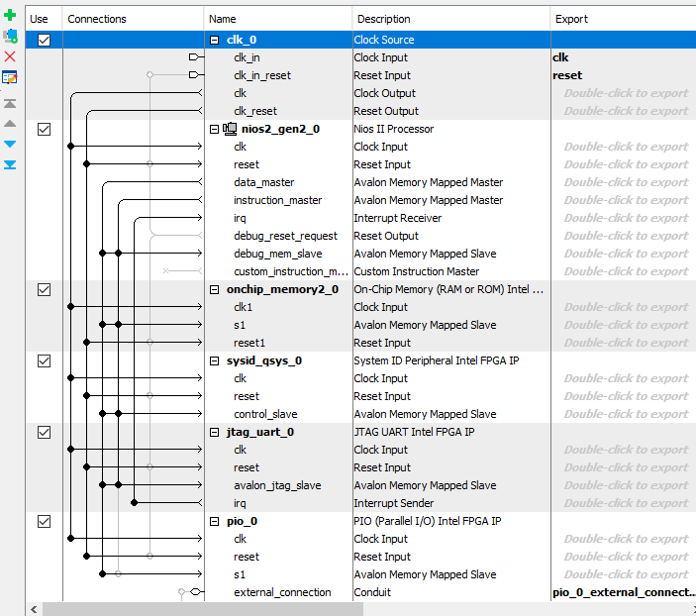Toggle the Use checkbox for nios2_gen2_0
The width and height of the screenshot is (696, 616).
point(44,129)
